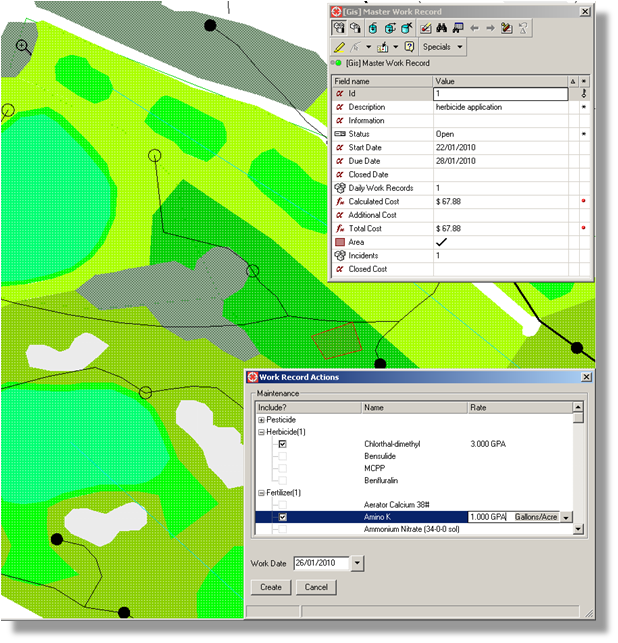This screenshot has width=618, height=643.
Task: Collapse the Herbicide(1) category
Action: (x=260, y=432)
